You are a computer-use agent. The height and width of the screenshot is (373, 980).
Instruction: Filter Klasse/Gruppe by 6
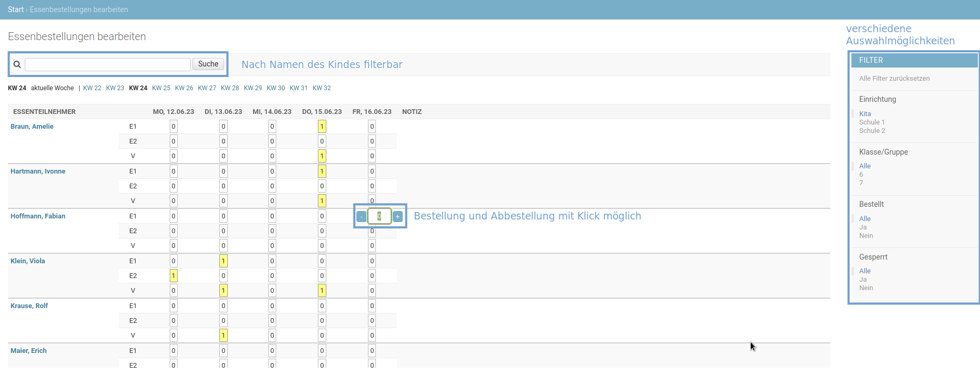(x=861, y=175)
